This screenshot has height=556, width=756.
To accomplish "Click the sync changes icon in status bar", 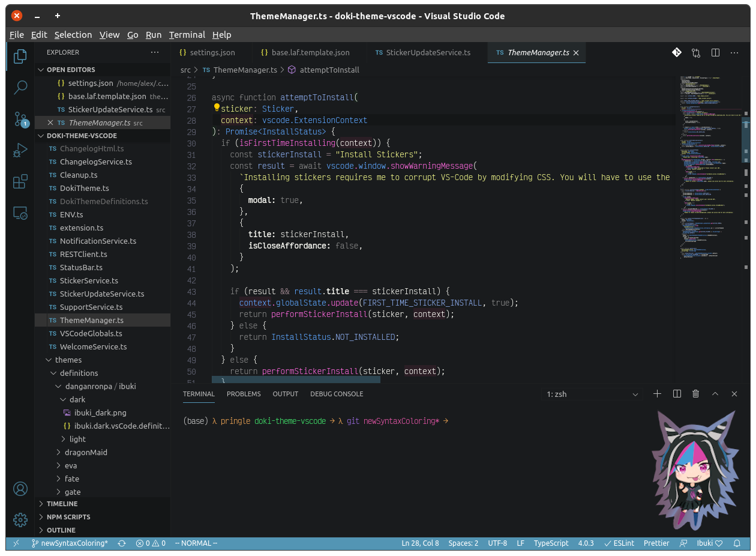I will pyautogui.click(x=122, y=543).
